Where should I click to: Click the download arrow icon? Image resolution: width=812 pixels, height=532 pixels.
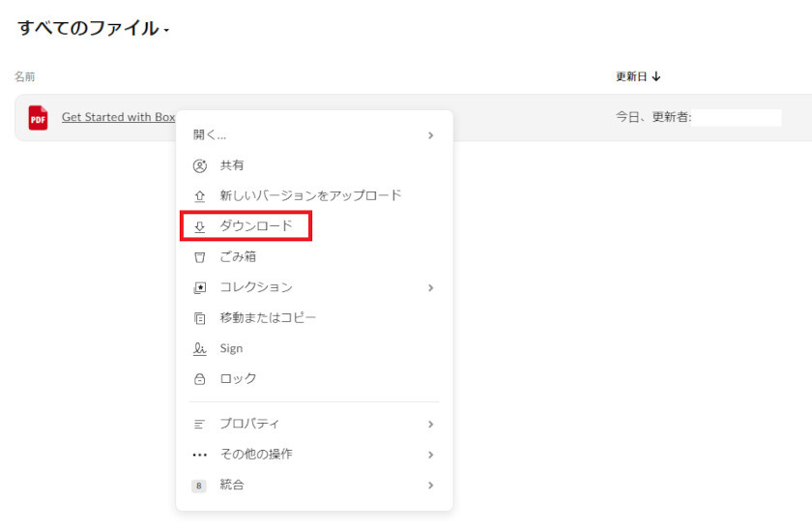click(x=200, y=226)
